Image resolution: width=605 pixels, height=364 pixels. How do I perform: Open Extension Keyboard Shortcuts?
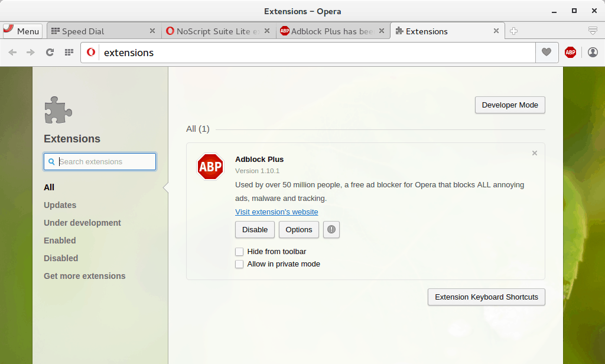tap(486, 297)
